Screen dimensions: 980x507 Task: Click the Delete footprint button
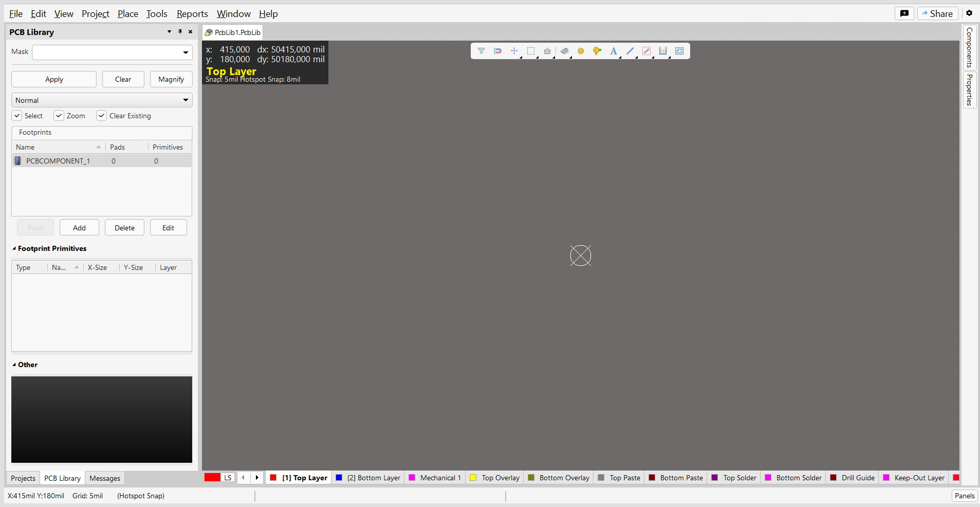[x=124, y=228]
